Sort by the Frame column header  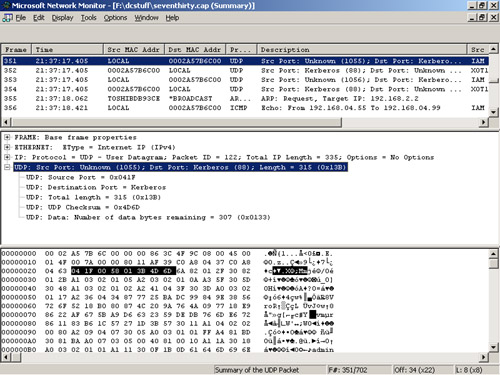click(x=16, y=49)
